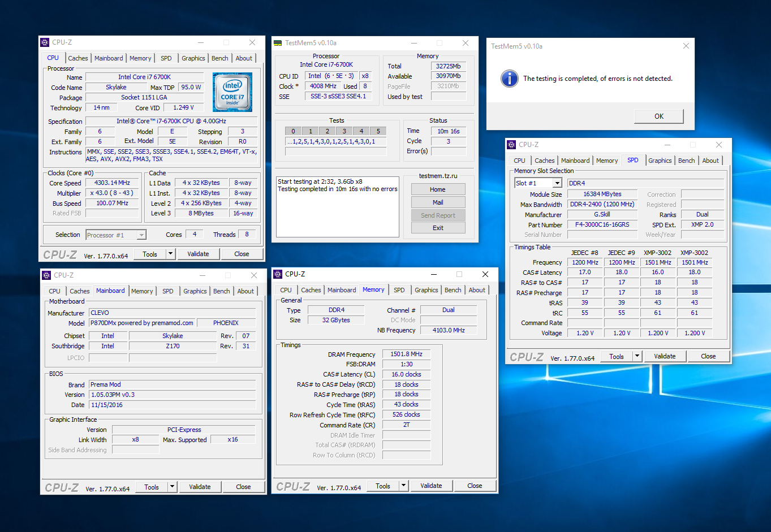
Task: Click the Send Report button in TestMem5
Action: [438, 215]
